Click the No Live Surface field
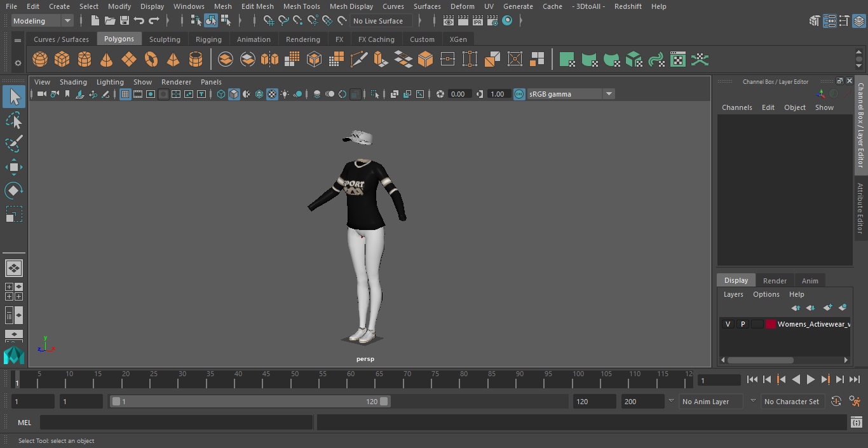This screenshot has width=868, height=448. [381, 21]
